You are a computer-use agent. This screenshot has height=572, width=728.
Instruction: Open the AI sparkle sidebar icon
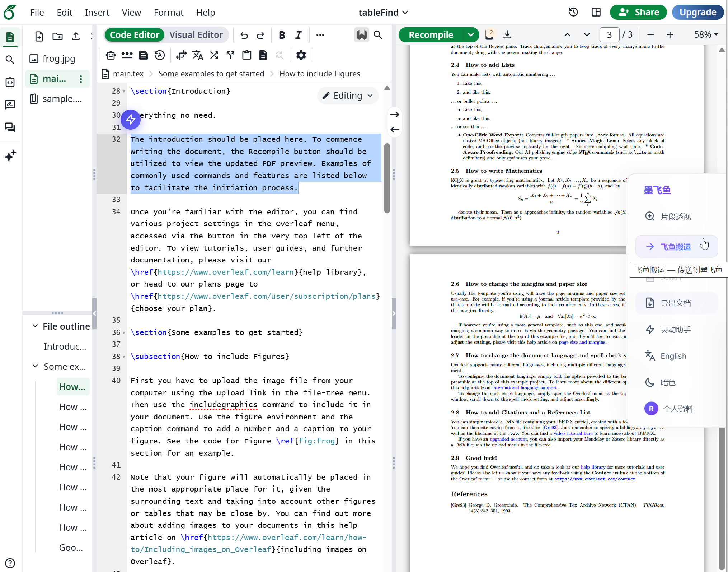pyautogui.click(x=10, y=155)
